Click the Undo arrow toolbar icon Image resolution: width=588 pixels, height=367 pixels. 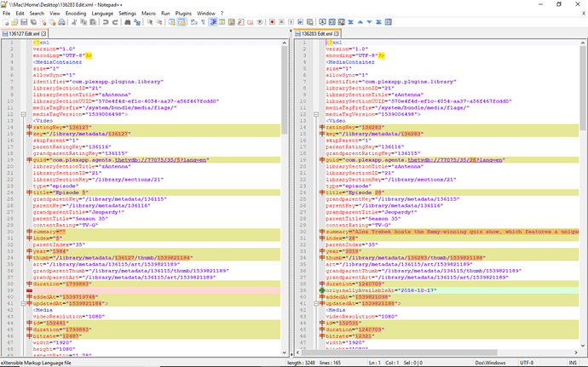(x=106, y=23)
